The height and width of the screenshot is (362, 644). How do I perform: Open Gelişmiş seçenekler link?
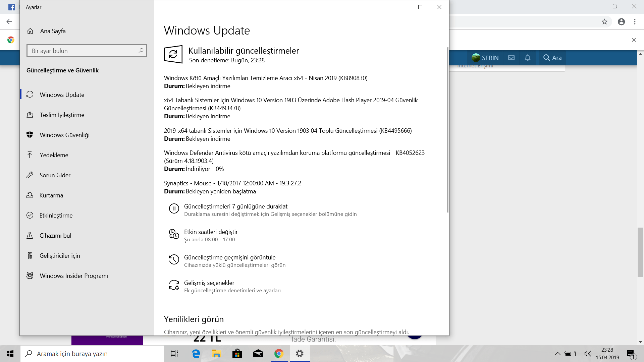209,283
